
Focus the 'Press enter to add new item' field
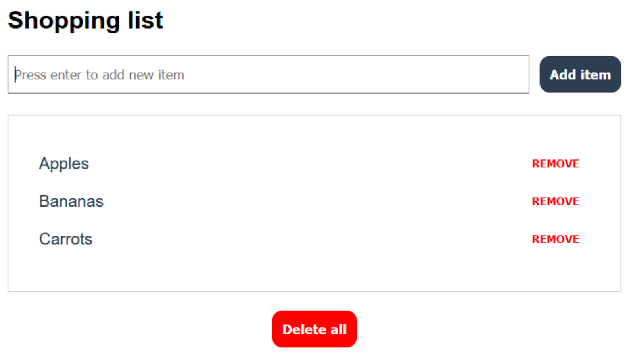[268, 74]
